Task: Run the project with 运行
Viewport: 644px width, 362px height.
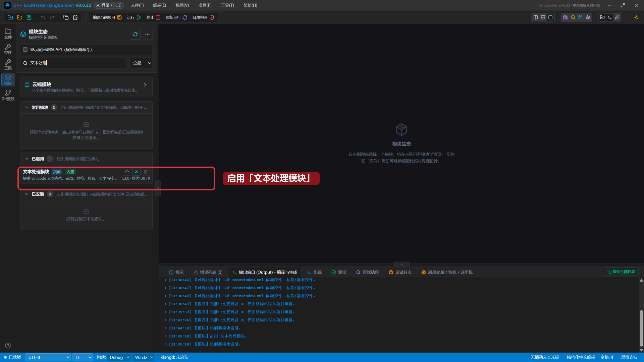Action: 134,17
